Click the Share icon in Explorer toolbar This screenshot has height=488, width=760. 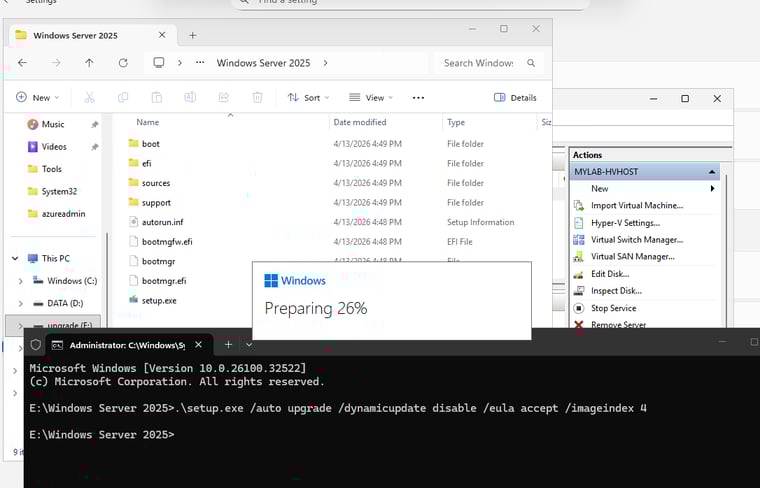(224, 97)
